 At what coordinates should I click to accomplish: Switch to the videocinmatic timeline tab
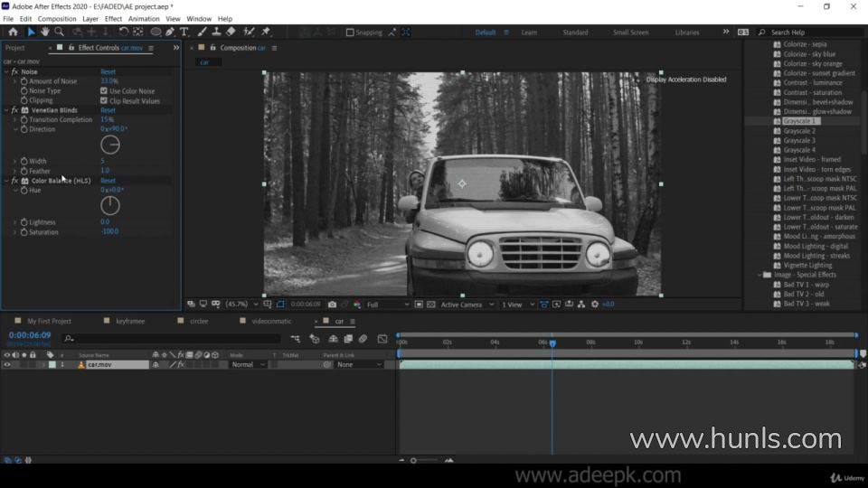tap(272, 321)
